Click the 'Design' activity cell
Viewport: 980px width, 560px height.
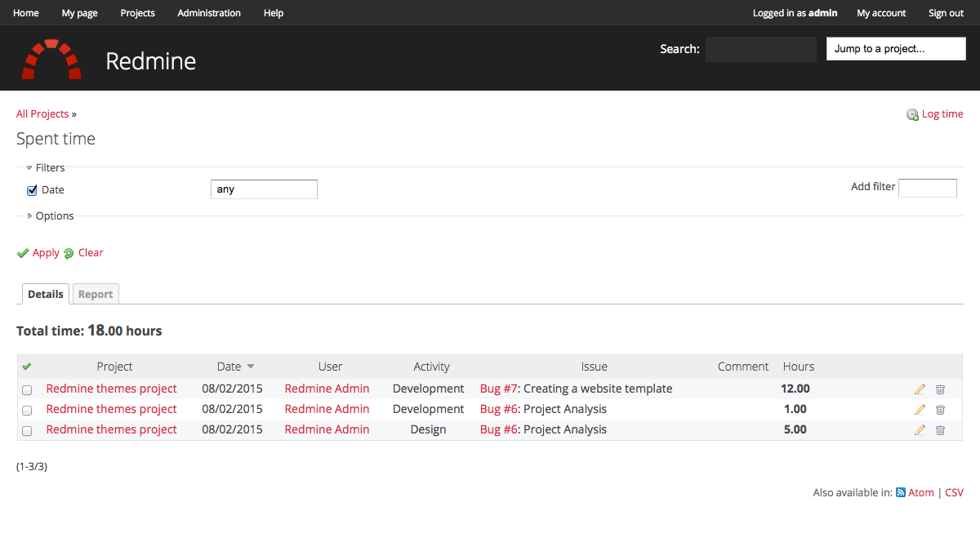tap(429, 429)
